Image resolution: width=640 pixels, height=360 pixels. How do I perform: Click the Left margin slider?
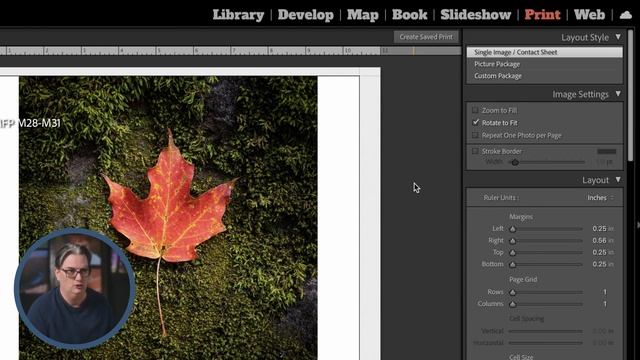[x=547, y=229]
